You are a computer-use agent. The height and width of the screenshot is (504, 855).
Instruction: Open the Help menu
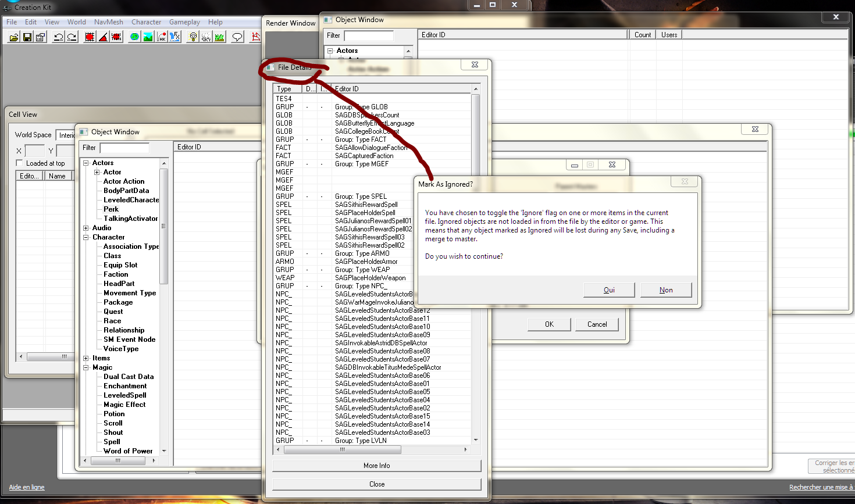coord(215,22)
